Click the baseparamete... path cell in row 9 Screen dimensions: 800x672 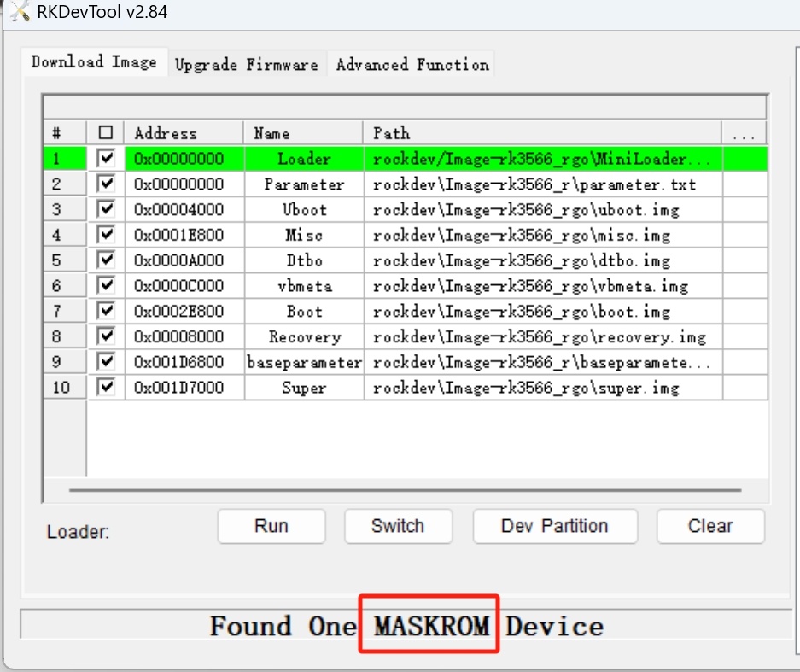click(543, 363)
